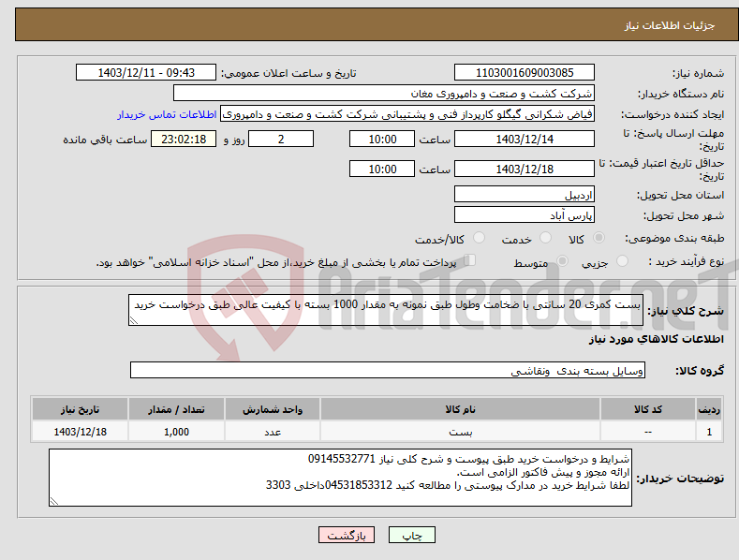Screen dimensions: 739x560
Task: Click the item name cell بست
Action: tap(460, 432)
